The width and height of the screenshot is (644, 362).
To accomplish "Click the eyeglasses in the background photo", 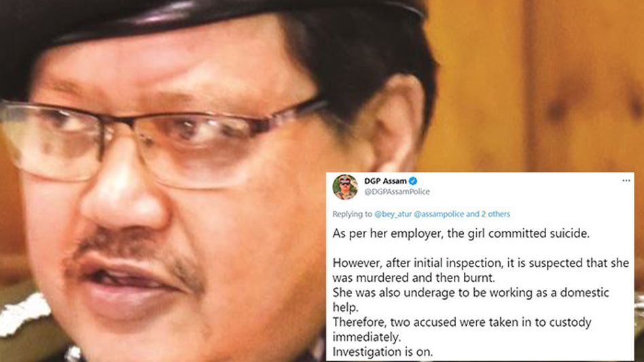I will pyautogui.click(x=164, y=139).
